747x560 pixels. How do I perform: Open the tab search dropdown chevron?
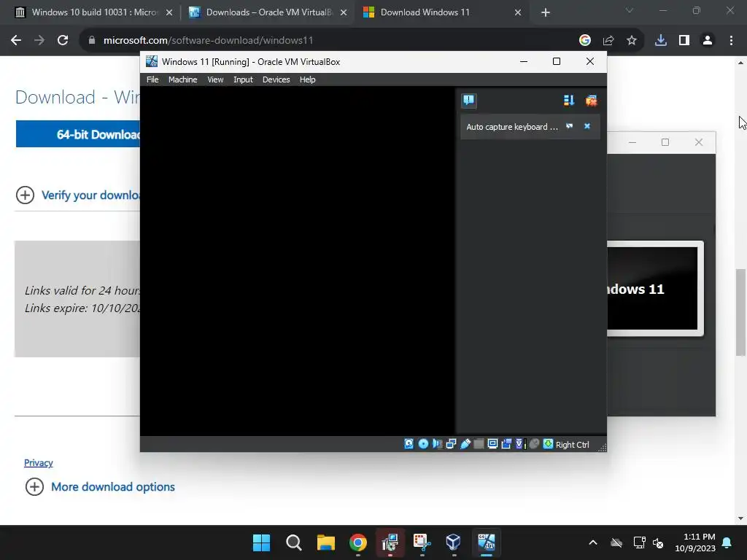coord(630,11)
